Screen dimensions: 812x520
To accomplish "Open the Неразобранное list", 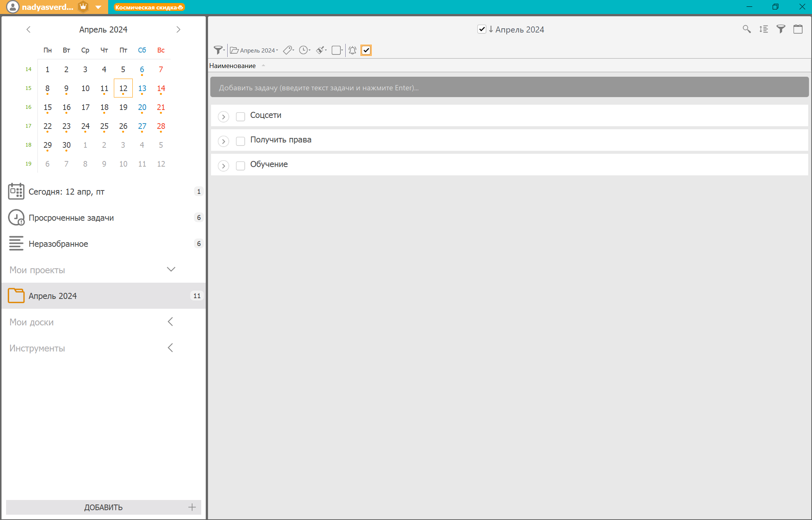I will 58,244.
